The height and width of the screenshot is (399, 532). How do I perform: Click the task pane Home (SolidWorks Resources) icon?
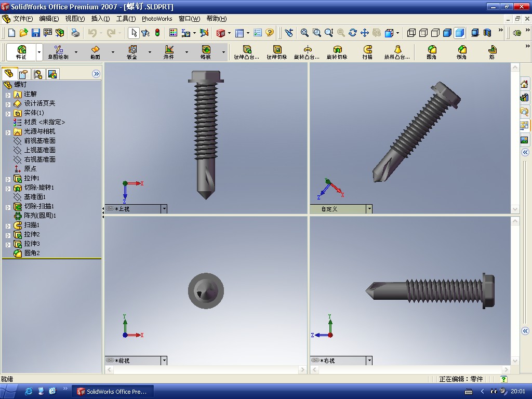524,84
